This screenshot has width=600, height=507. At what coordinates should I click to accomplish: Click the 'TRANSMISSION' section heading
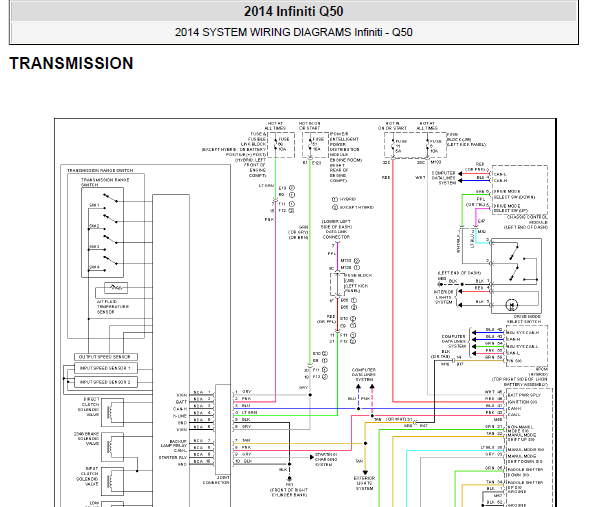(x=72, y=64)
